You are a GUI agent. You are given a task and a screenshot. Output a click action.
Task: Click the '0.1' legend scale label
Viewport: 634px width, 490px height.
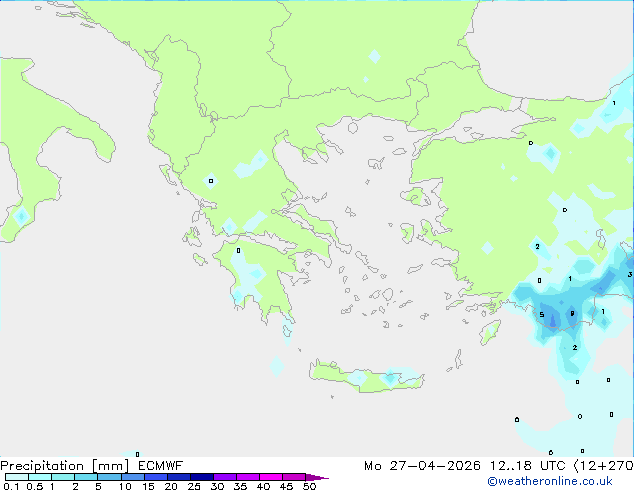tap(11, 486)
